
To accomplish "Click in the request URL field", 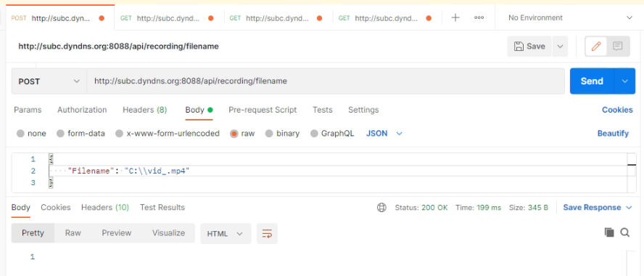I will tap(326, 81).
